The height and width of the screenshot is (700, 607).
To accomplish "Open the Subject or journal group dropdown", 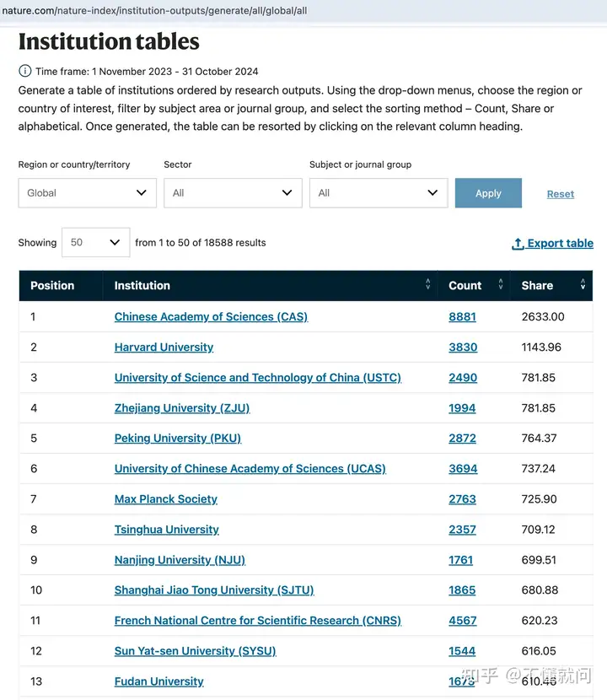I will point(378,193).
